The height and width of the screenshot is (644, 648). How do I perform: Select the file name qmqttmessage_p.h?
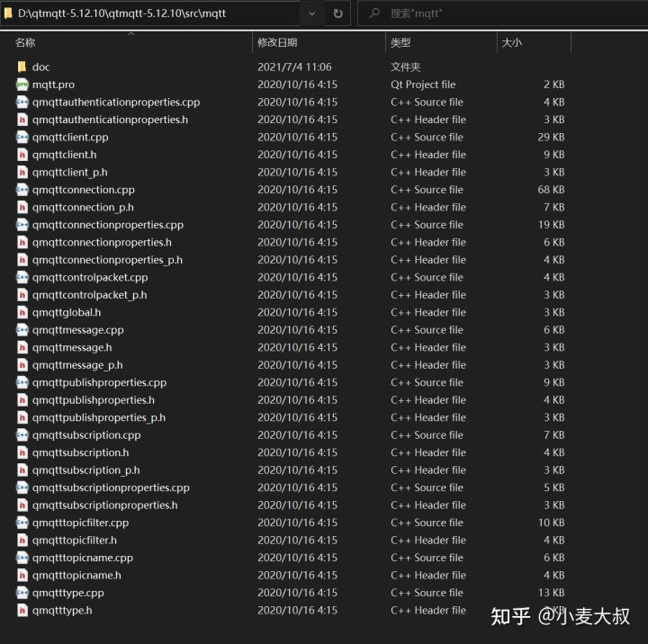point(77,365)
